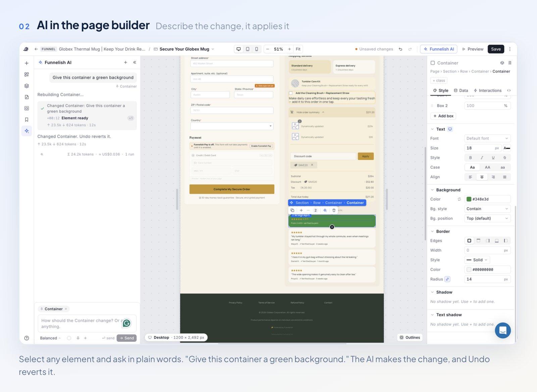The image size is (537, 392).
Task: Click the border color swatch
Action: point(469,270)
